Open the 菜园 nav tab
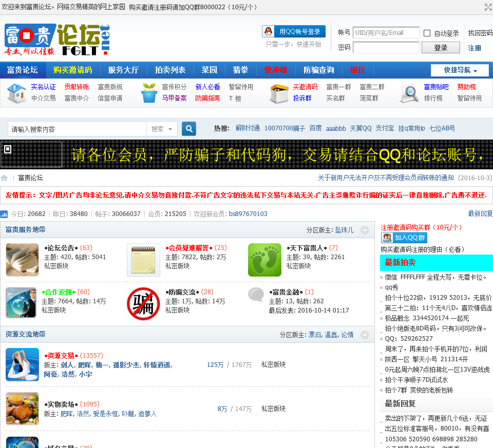 (x=209, y=70)
